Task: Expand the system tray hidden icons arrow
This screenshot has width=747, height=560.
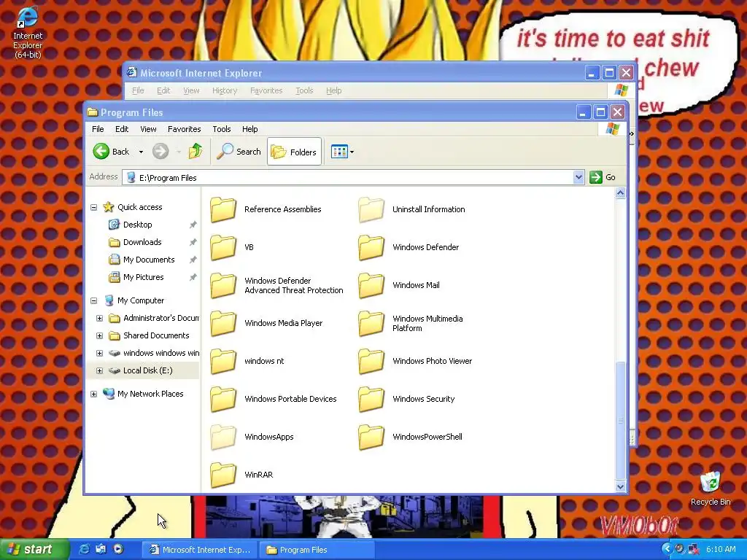Action: tap(667, 549)
